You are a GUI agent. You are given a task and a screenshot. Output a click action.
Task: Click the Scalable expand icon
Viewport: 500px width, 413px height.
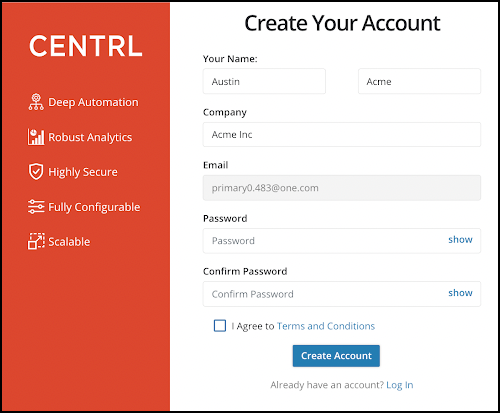tap(36, 241)
